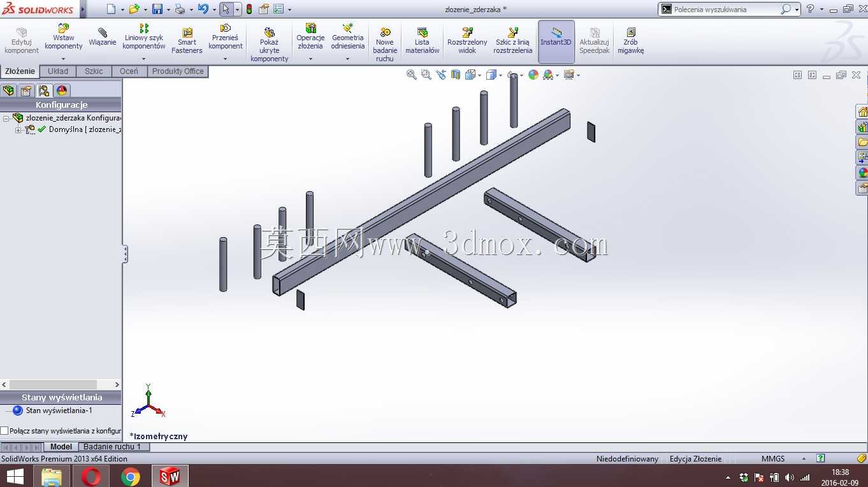Screen dimensions: 868x487
Task: Toggle the Instant3D button
Action: coord(556,41)
